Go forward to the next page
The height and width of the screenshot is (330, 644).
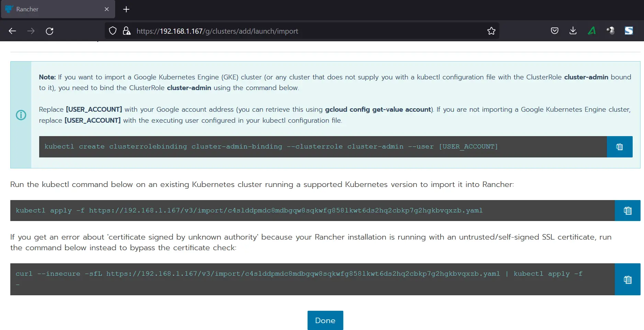pyautogui.click(x=31, y=31)
